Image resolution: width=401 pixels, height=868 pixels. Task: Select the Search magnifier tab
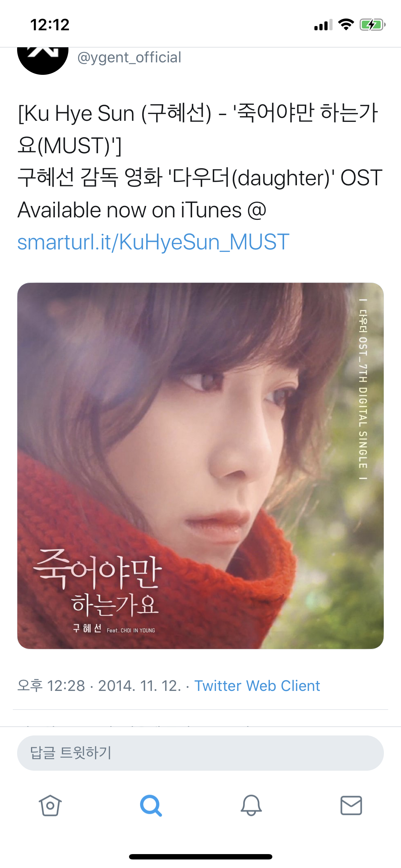pos(151,805)
